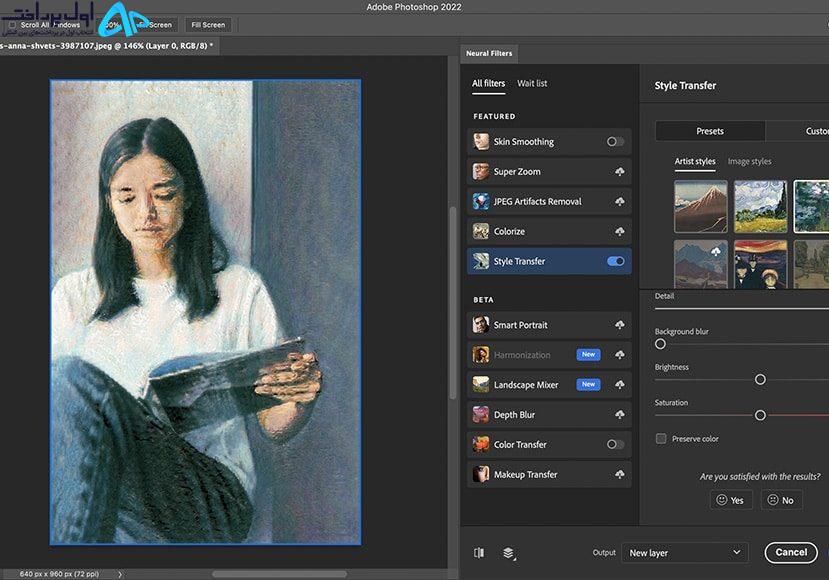Select the mountain wave artist style thumbnail
This screenshot has width=829, height=580.
pyautogui.click(x=701, y=207)
